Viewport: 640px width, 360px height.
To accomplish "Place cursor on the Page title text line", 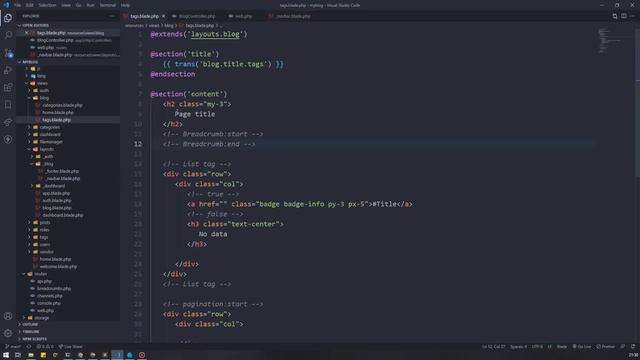I will [195, 114].
